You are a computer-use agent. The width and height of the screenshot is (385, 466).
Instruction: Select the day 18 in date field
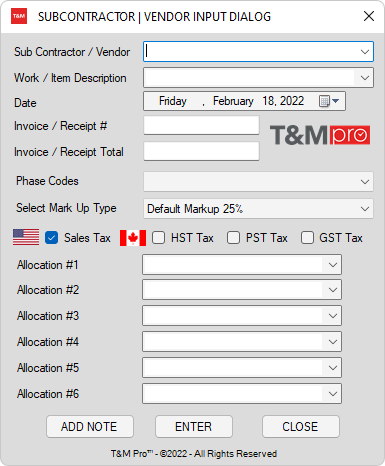(x=268, y=101)
